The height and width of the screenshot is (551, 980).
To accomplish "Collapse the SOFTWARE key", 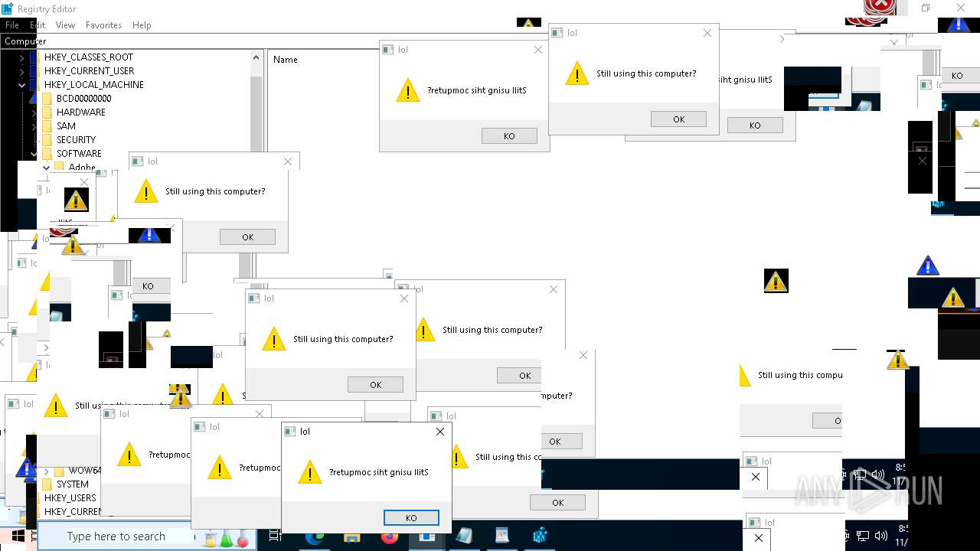I will pyautogui.click(x=34, y=154).
